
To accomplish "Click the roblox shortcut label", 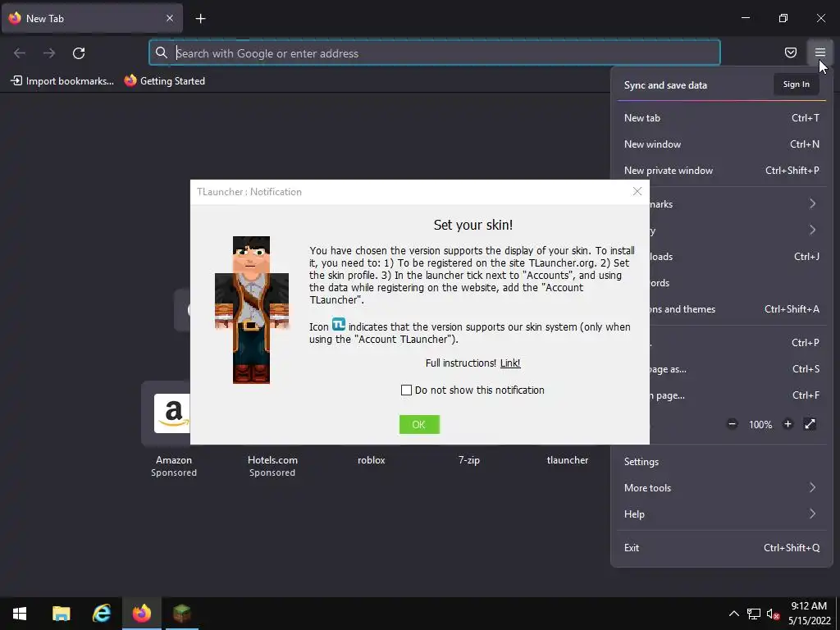I will (x=372, y=460).
